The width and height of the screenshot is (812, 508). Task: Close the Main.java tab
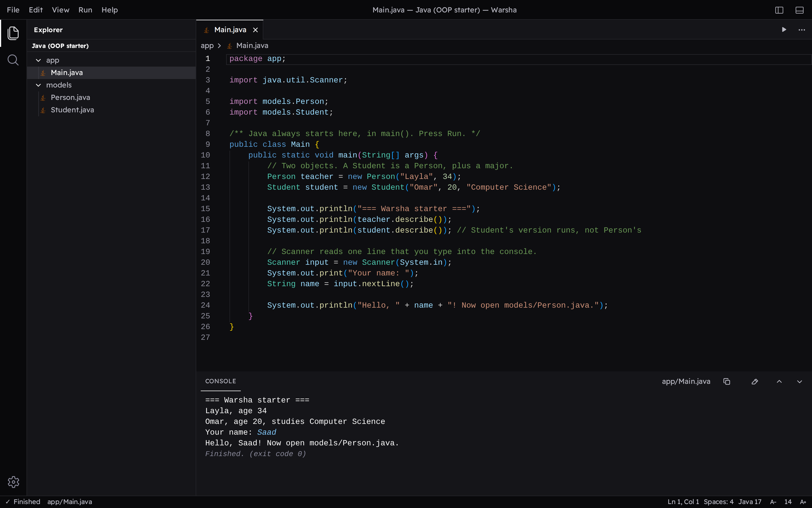tap(255, 30)
